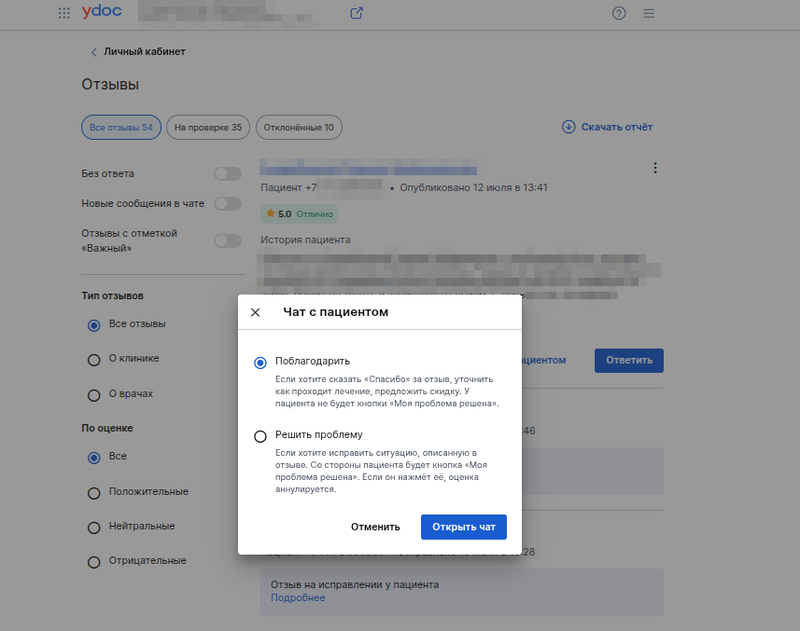Image resolution: width=800 pixels, height=631 pixels.
Task: Click the Открыть чат button
Action: pos(464,527)
